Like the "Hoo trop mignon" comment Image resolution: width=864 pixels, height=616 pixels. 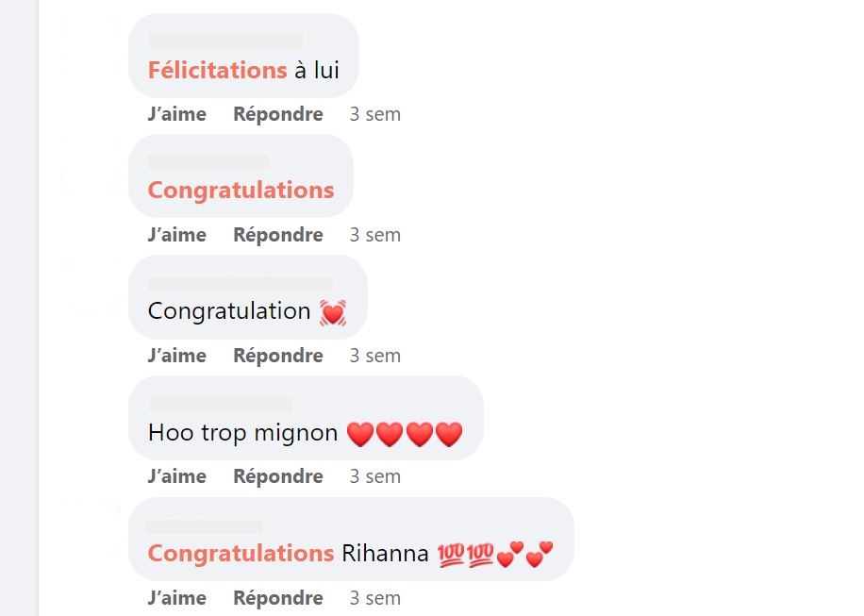176,476
